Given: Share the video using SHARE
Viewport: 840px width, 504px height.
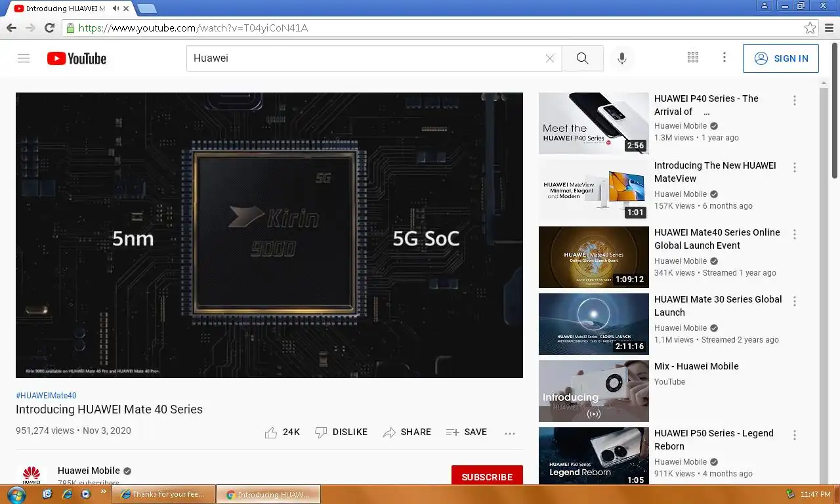Looking at the screenshot, I should pyautogui.click(x=407, y=432).
